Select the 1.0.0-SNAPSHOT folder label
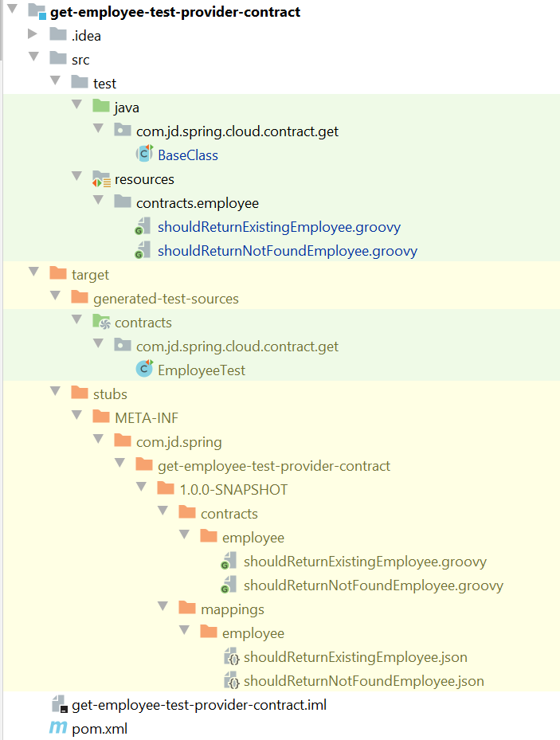This screenshot has width=560, height=740. [x=233, y=489]
